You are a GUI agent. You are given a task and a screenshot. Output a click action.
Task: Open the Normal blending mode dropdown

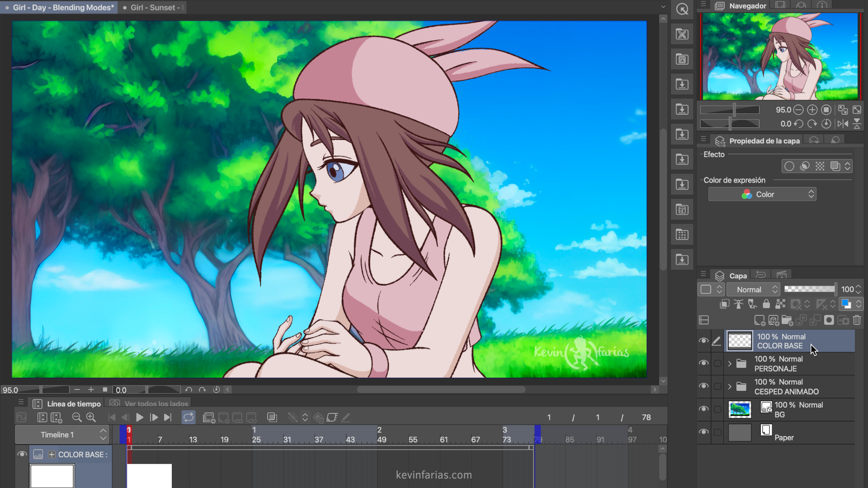754,290
